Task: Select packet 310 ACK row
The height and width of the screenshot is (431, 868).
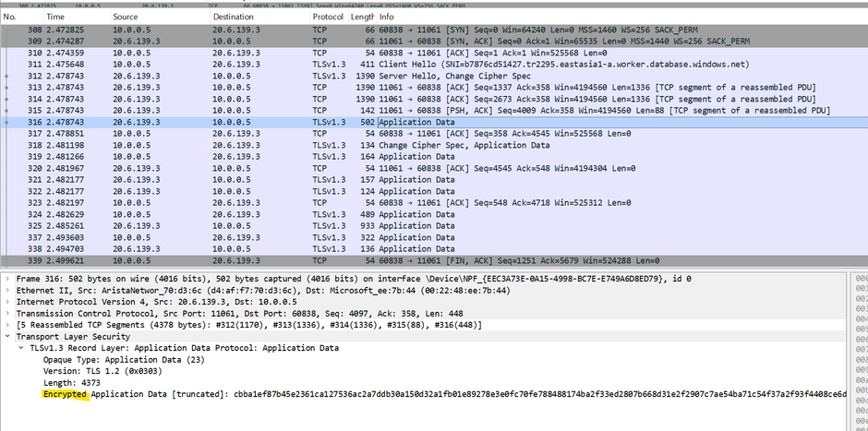Action: 434,54
